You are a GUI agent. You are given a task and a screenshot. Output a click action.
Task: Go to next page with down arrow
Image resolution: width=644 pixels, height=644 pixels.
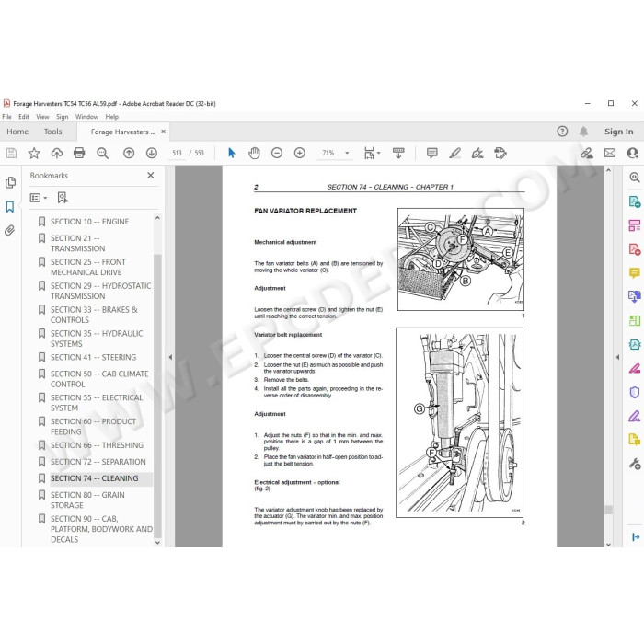152,154
